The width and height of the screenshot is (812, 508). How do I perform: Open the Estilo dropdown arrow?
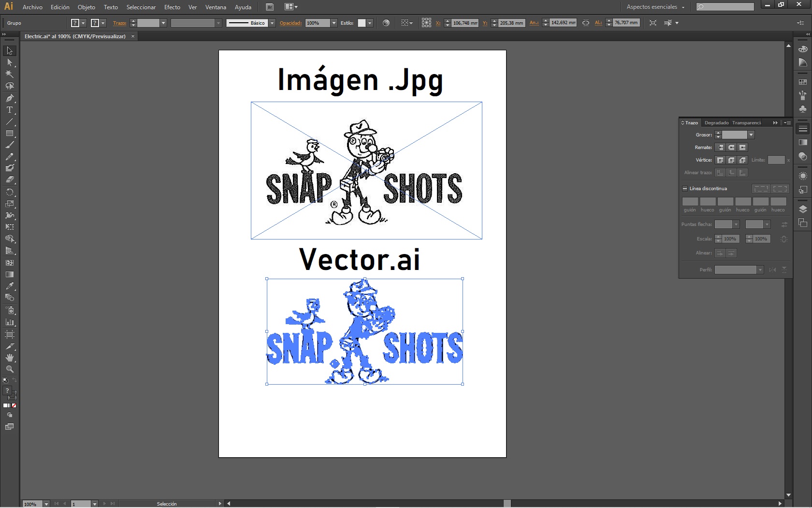[369, 23]
